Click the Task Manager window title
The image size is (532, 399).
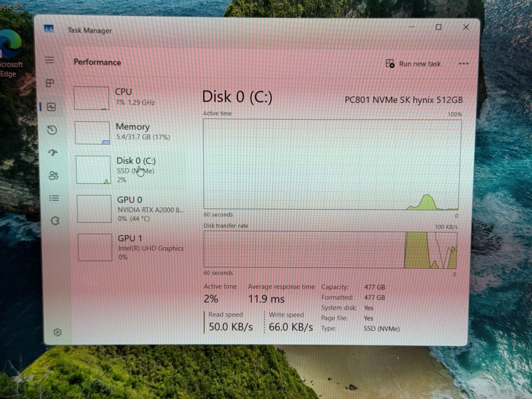point(90,31)
